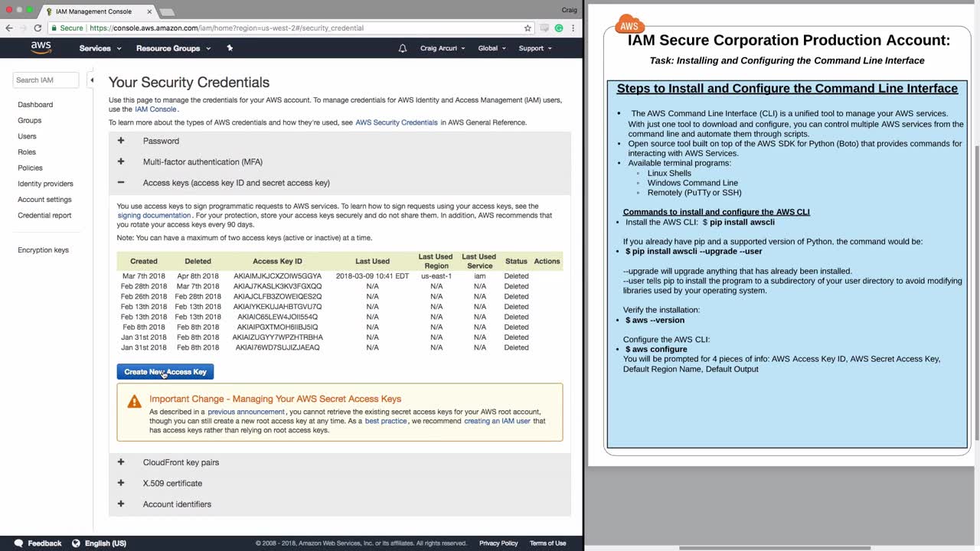This screenshot has width=980, height=551.
Task: Click the 'us-east-1' region cell
Action: click(436, 276)
